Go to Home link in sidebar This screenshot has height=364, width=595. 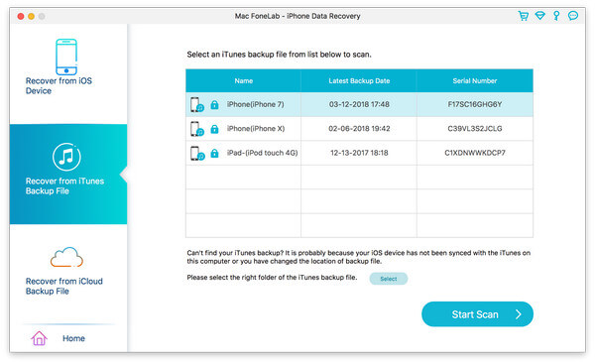pos(73,338)
